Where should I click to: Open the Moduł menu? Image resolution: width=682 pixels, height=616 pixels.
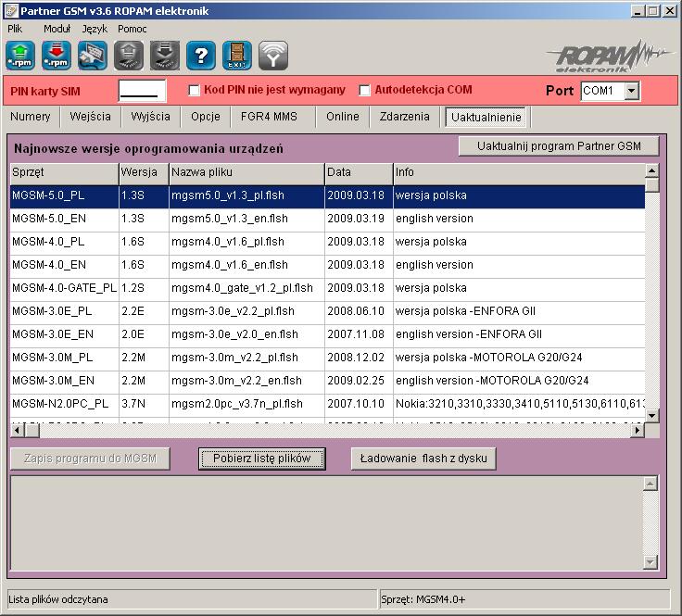click(57, 29)
